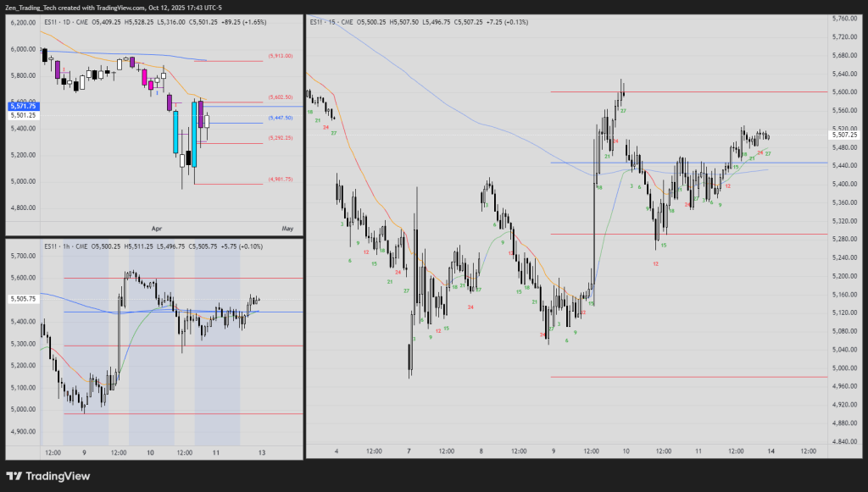Select the ES1! 15 symbol label

click(324, 20)
